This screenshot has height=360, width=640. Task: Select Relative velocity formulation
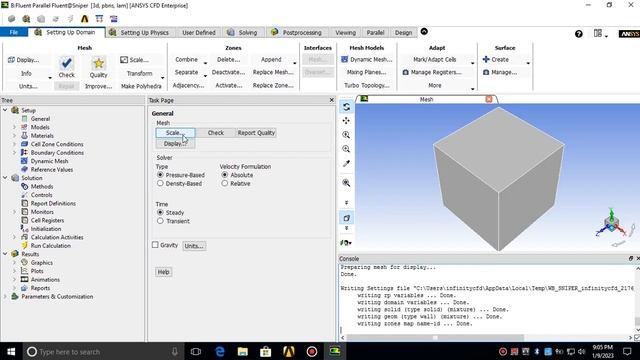tap(224, 184)
